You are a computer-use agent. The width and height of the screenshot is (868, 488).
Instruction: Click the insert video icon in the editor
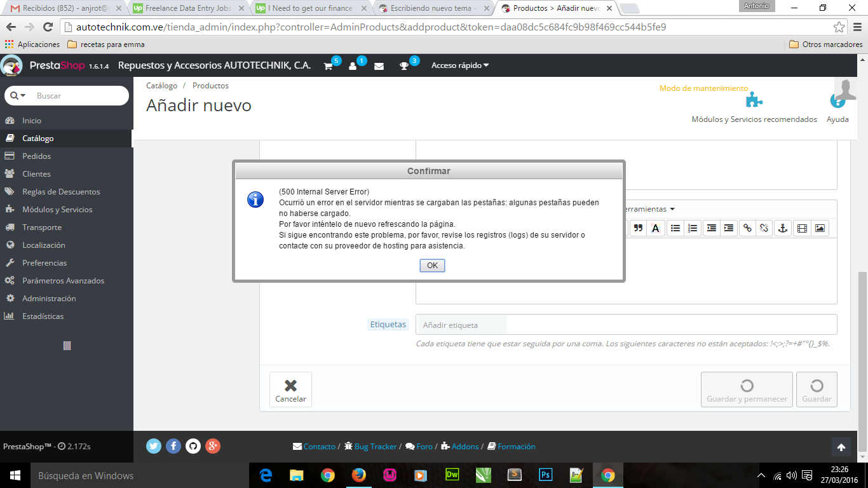click(802, 228)
